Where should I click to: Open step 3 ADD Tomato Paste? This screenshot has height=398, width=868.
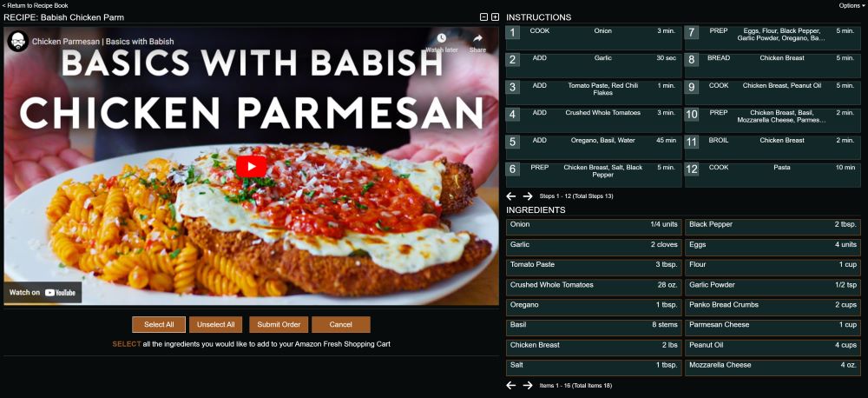click(x=594, y=93)
